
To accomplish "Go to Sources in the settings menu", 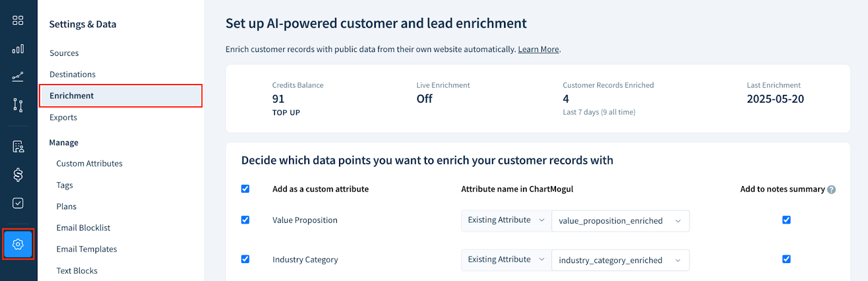I will (64, 53).
